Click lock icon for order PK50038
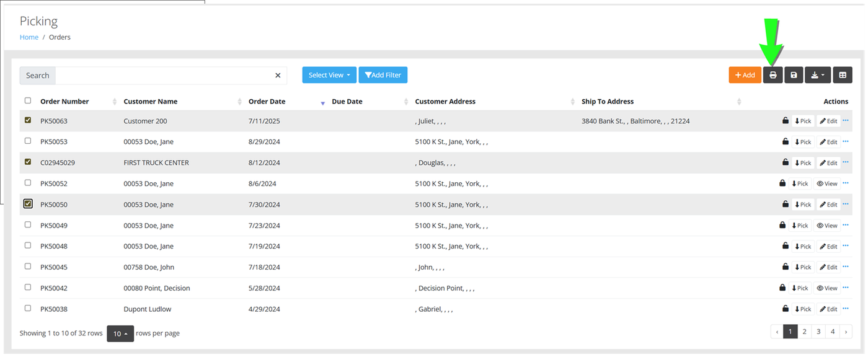Viewport: 868px width, 357px height. pos(786,309)
